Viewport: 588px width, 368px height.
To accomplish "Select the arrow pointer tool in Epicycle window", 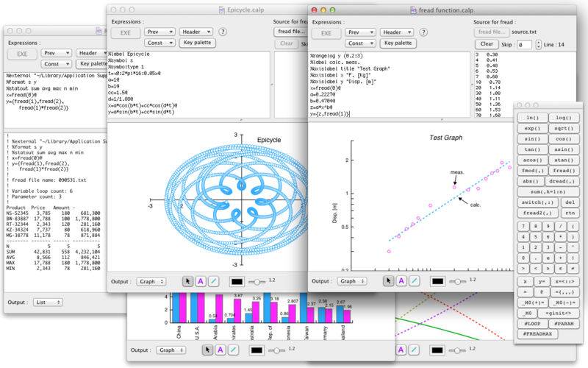I will click(187, 281).
